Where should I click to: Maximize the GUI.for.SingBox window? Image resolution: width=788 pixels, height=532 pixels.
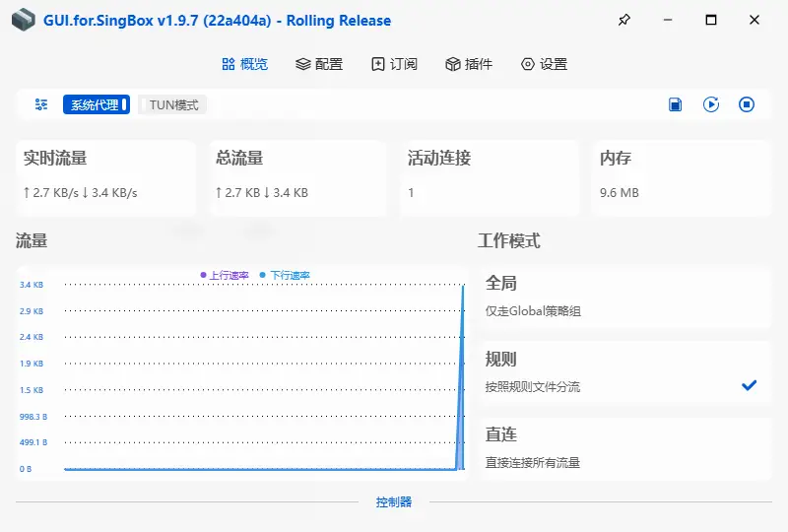(x=711, y=20)
